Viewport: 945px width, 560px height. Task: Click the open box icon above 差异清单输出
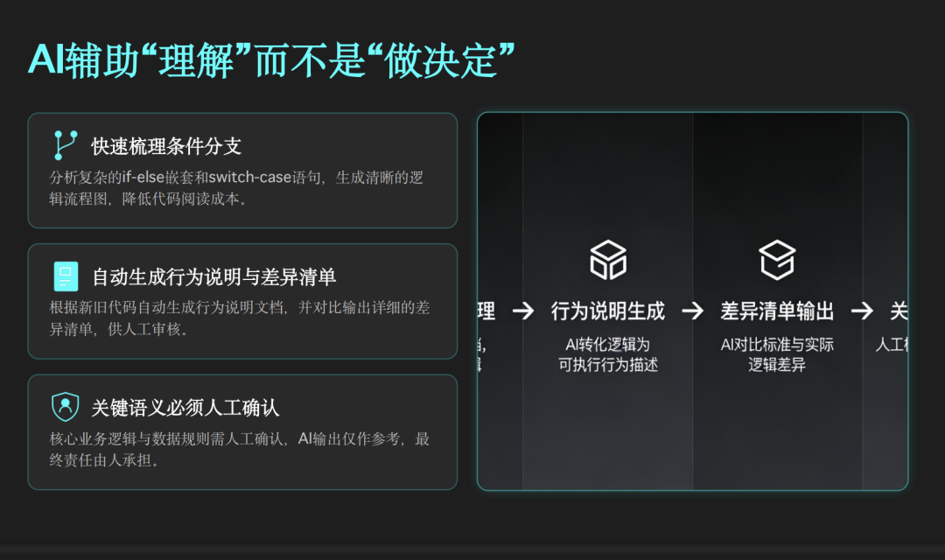coord(777,260)
